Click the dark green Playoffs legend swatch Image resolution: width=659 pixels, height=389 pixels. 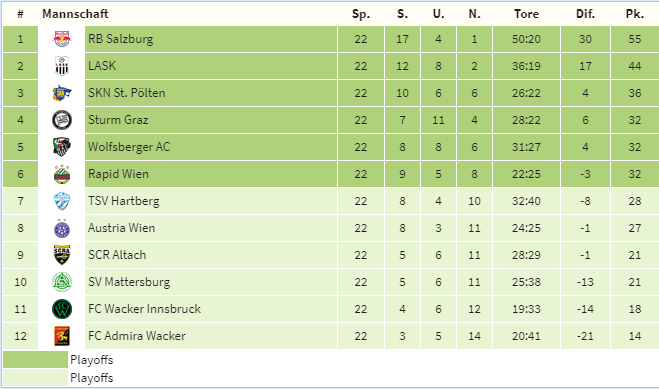coord(35,360)
